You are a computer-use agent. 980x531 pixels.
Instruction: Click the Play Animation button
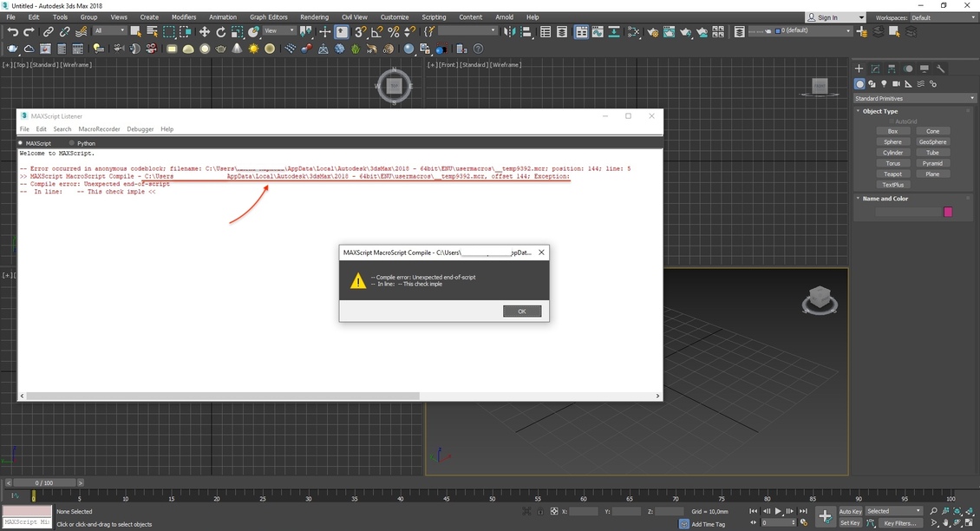[x=778, y=511]
